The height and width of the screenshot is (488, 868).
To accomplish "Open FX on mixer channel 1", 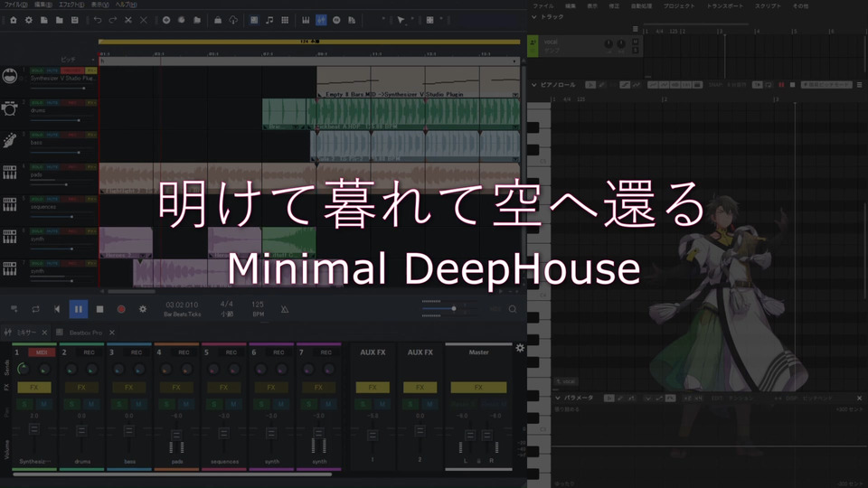I will (33, 388).
